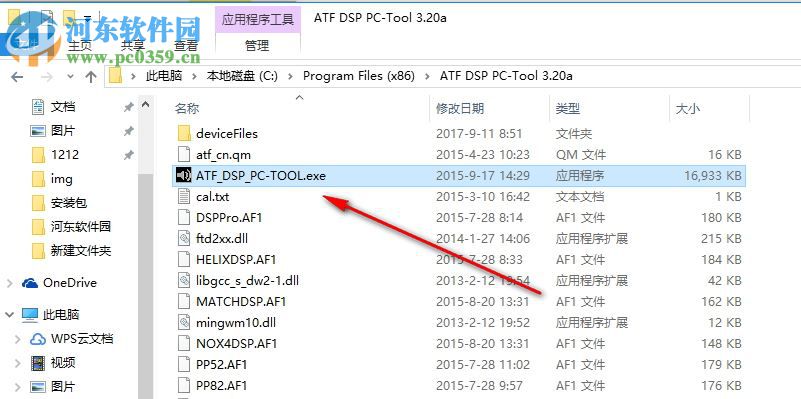
Task: Sort by 修改日期 column header
Action: click(x=460, y=109)
